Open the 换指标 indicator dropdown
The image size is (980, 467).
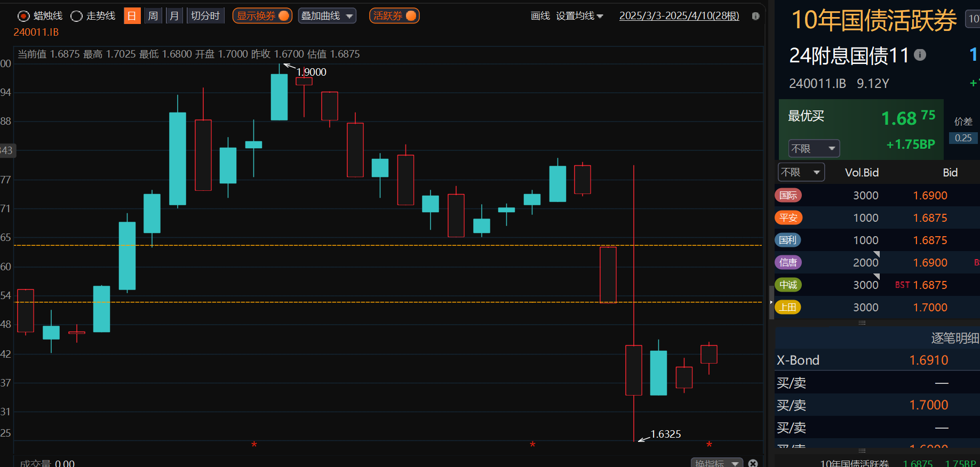click(x=716, y=463)
